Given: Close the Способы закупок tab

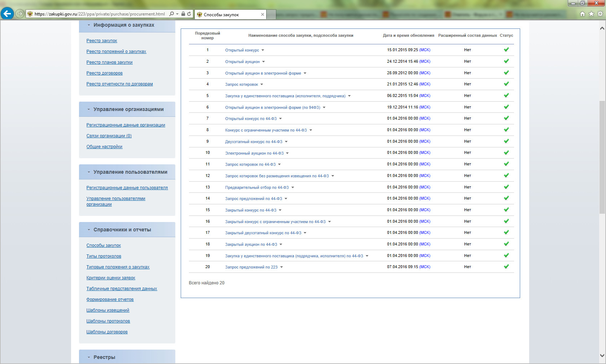Looking at the screenshot, I should tap(263, 14).
